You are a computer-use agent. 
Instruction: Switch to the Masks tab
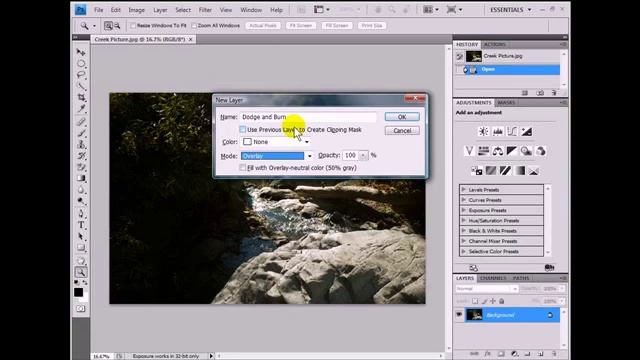(506, 102)
